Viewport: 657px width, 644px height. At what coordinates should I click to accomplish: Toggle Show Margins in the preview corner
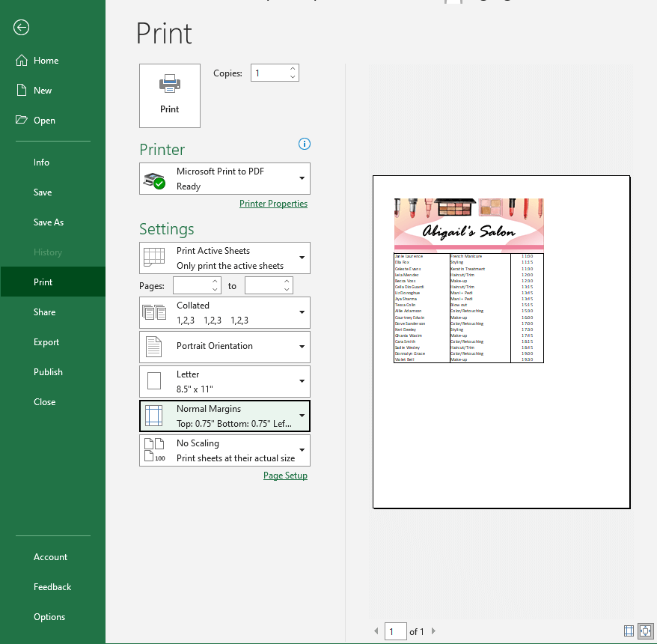point(629,631)
